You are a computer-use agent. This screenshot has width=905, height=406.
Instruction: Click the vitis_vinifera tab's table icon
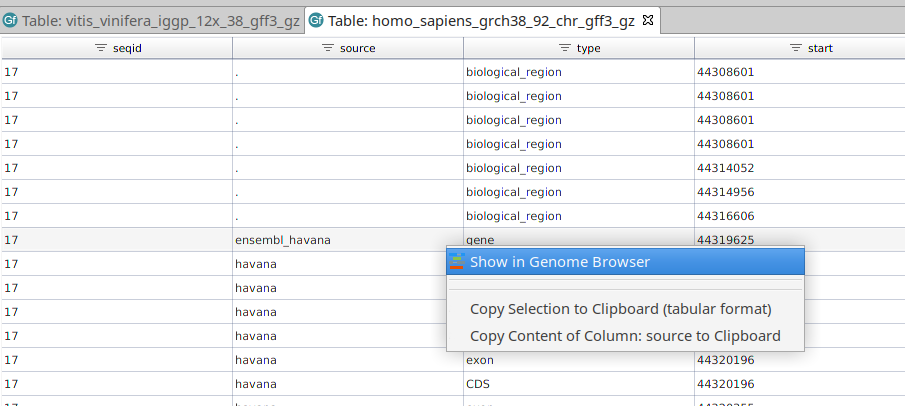tap(11, 20)
